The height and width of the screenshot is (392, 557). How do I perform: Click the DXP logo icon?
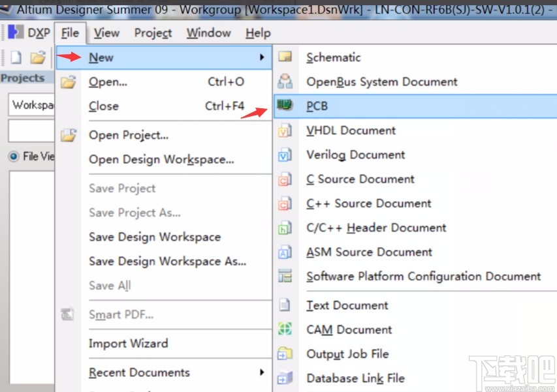tap(15, 32)
